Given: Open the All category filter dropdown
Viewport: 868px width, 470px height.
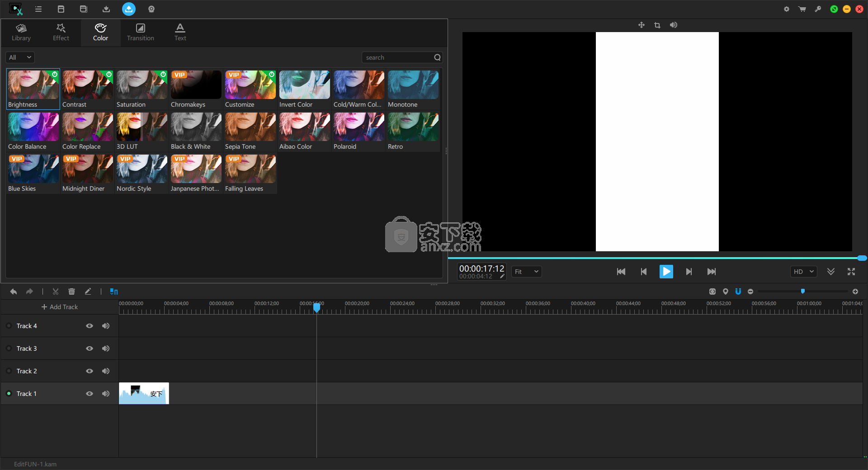Looking at the screenshot, I should click(x=20, y=57).
